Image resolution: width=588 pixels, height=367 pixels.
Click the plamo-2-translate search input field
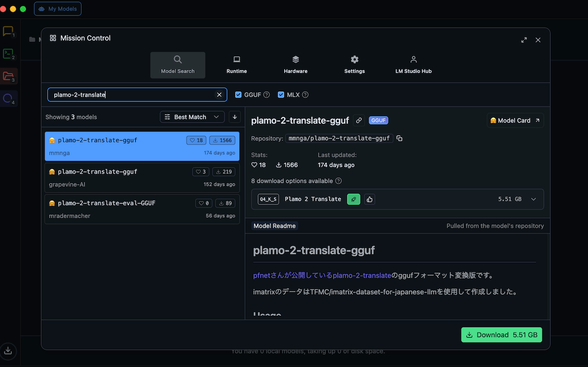tap(132, 95)
